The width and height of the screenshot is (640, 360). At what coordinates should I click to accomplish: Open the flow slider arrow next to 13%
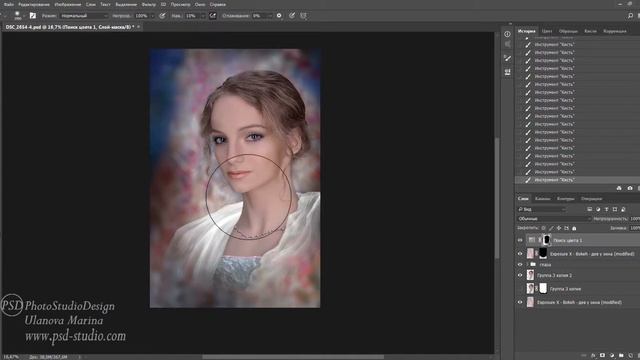(x=203, y=16)
